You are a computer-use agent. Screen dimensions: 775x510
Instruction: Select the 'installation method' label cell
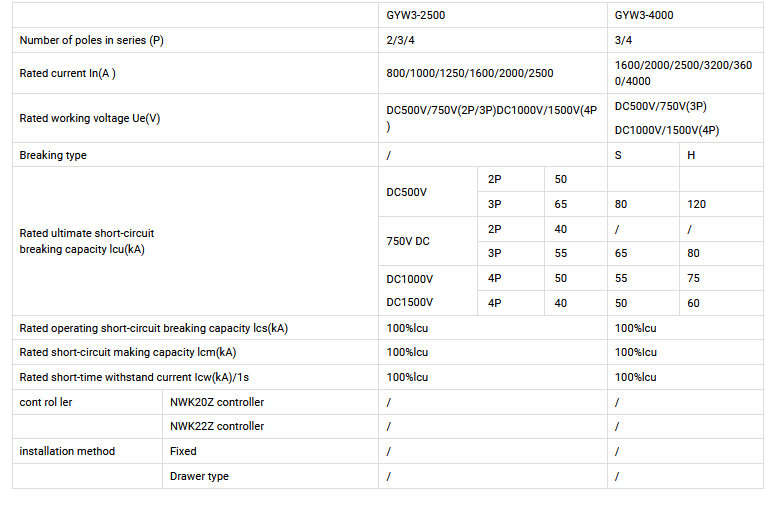67,451
